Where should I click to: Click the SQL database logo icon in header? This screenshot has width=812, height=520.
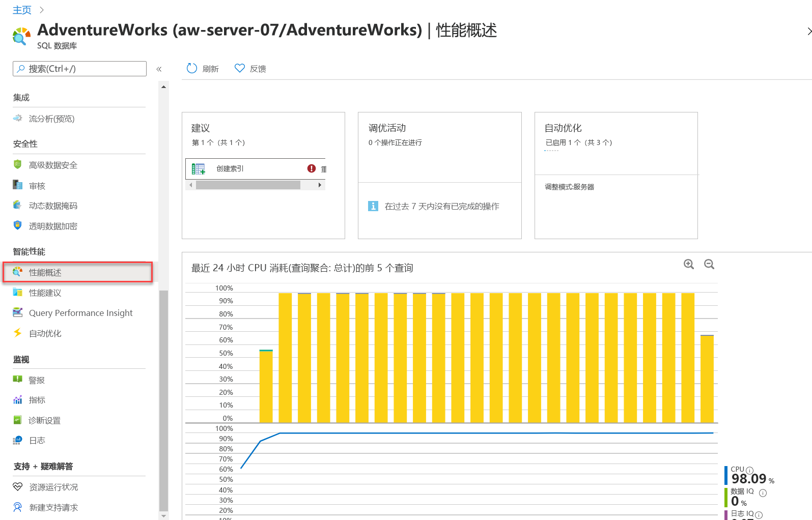pos(22,36)
